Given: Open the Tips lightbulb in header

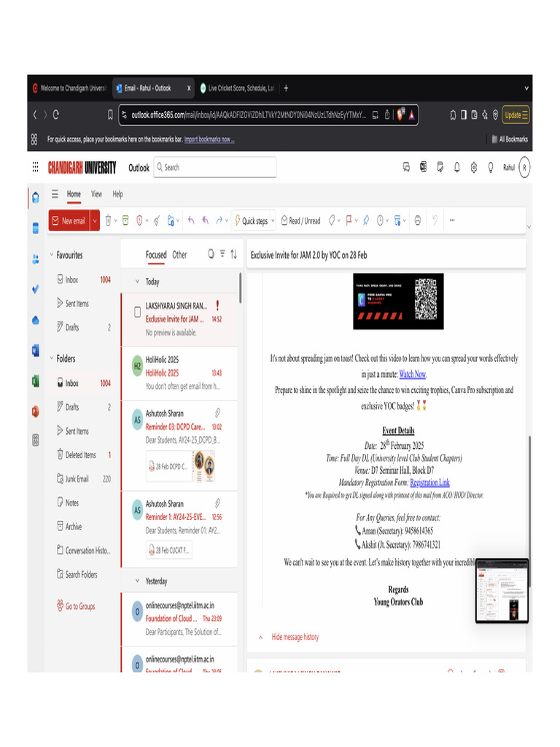Looking at the screenshot, I should [x=491, y=168].
